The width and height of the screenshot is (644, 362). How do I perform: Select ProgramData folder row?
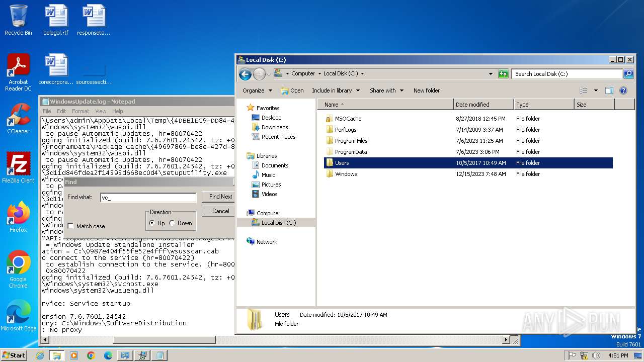coord(468,152)
